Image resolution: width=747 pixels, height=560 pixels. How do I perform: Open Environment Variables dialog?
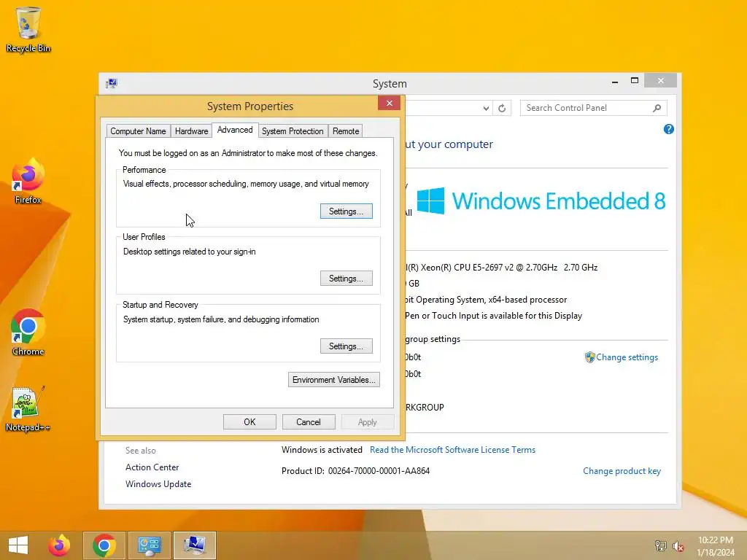[x=334, y=379]
